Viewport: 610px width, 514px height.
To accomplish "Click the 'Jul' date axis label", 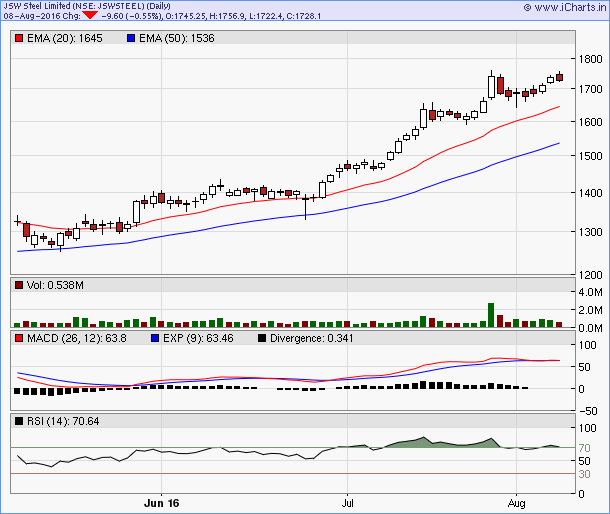I will click(x=347, y=503).
